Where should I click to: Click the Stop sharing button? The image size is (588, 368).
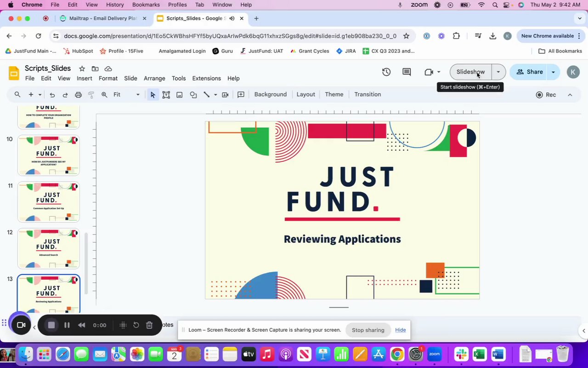[x=368, y=330]
